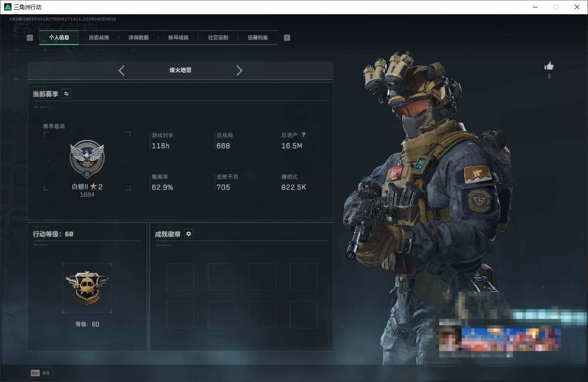The width and height of the screenshot is (588, 382).
Task: Maximize the 三角洲行动 window
Action: point(556,7)
